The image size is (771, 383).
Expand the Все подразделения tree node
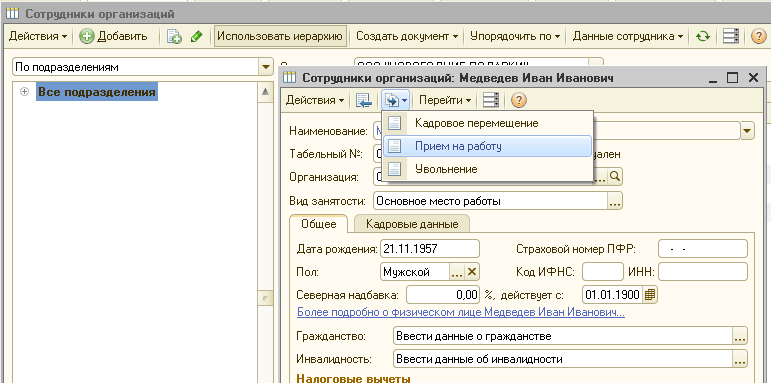pyautogui.click(x=25, y=92)
